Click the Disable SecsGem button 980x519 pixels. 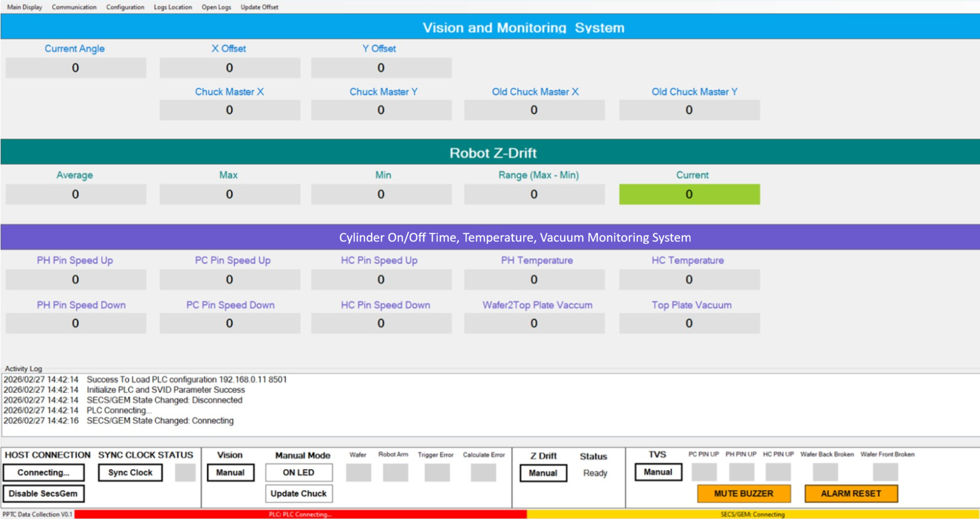tap(44, 494)
